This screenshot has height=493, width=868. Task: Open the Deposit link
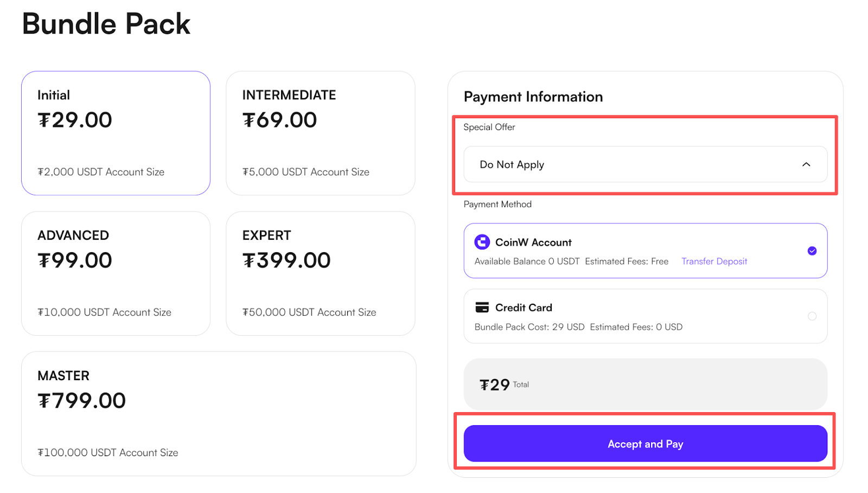pos(732,261)
